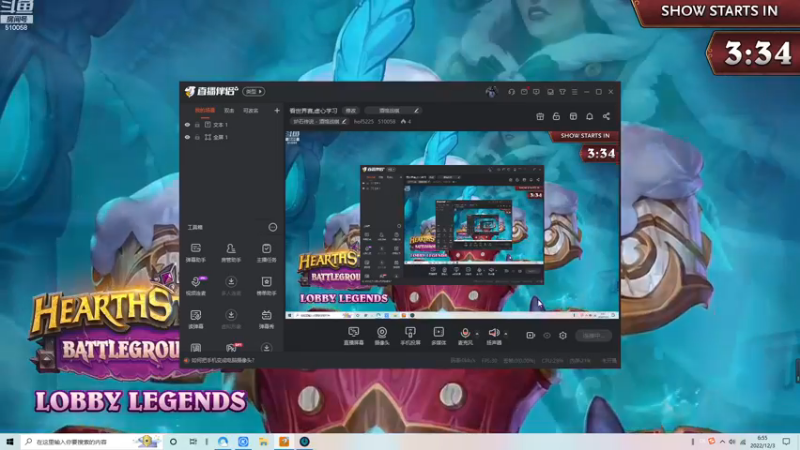Open the user avatar in title bar

pyautogui.click(x=491, y=92)
